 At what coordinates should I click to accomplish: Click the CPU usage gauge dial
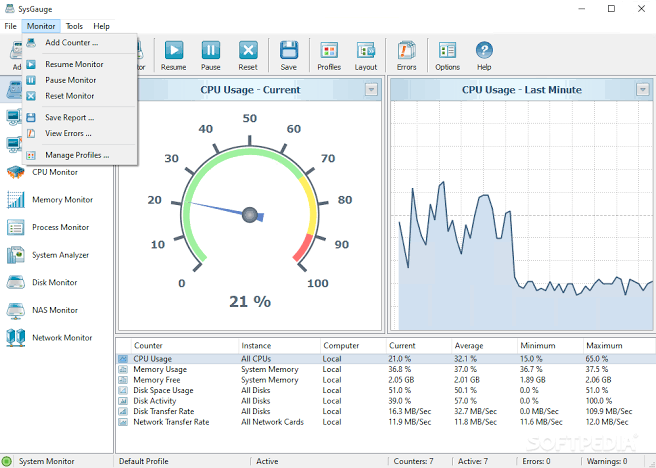tap(250, 207)
